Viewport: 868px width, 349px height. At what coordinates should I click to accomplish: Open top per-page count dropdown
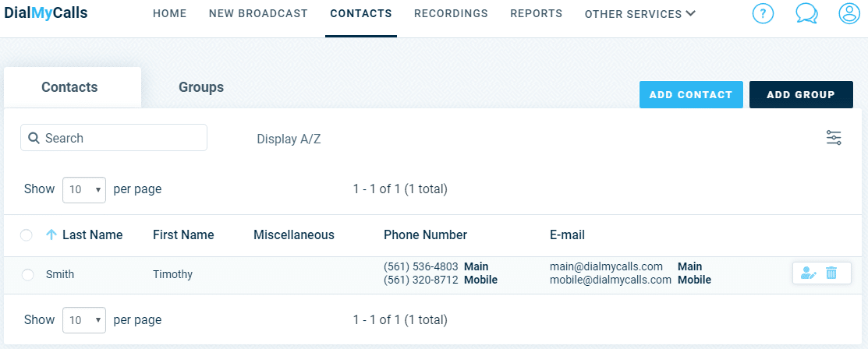point(84,190)
